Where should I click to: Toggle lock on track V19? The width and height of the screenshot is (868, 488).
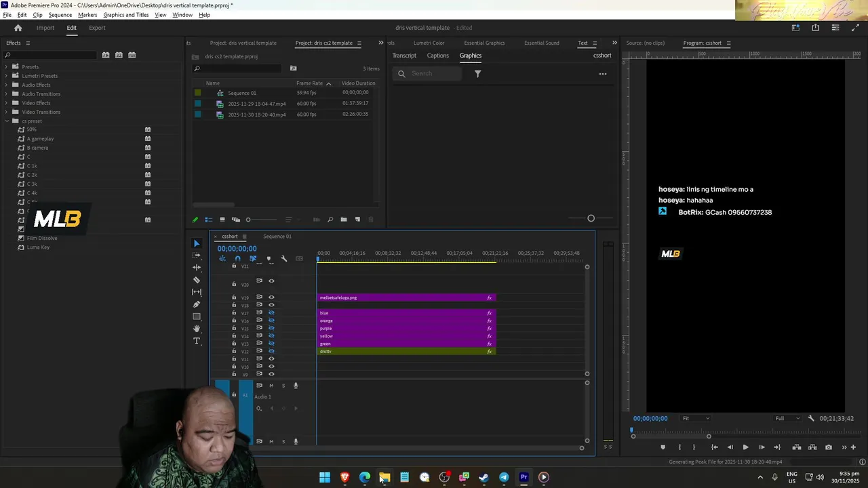pos(234,297)
